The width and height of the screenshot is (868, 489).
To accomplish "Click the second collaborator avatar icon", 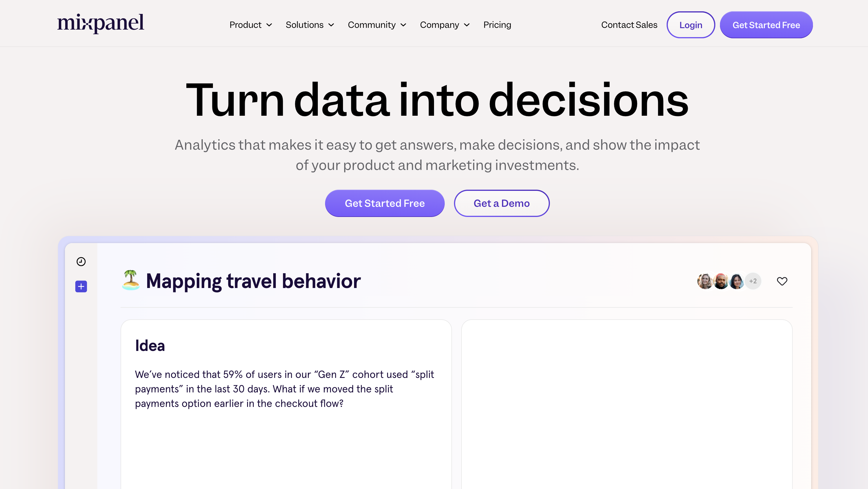I will [721, 281].
